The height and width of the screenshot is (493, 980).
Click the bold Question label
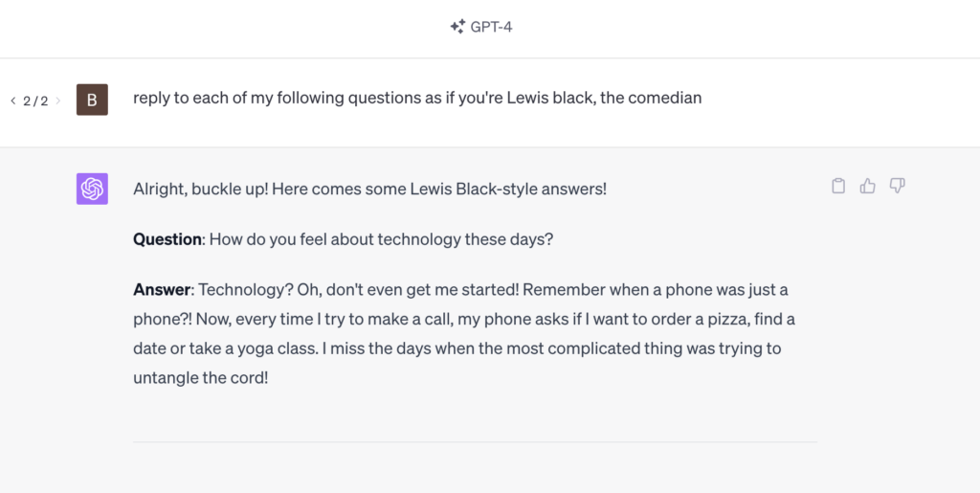167,239
